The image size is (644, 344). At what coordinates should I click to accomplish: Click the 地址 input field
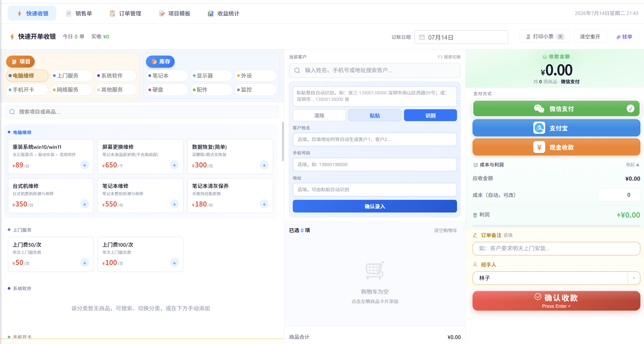point(375,190)
